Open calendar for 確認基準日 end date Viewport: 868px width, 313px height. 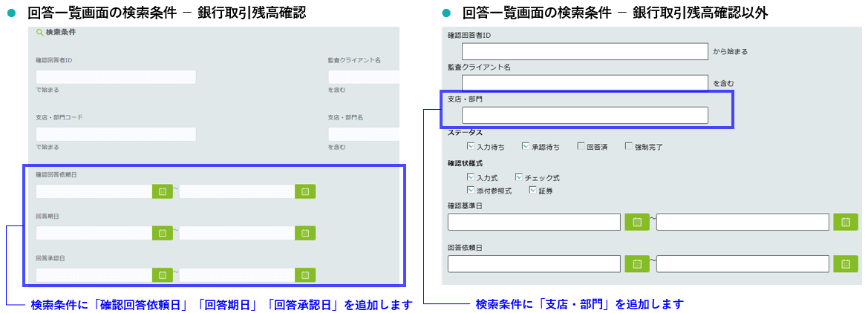pos(845,222)
